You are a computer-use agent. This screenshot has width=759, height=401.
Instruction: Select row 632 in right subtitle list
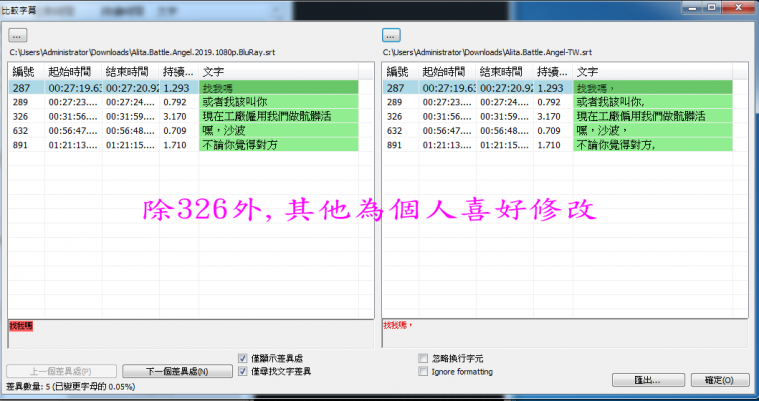pos(558,130)
